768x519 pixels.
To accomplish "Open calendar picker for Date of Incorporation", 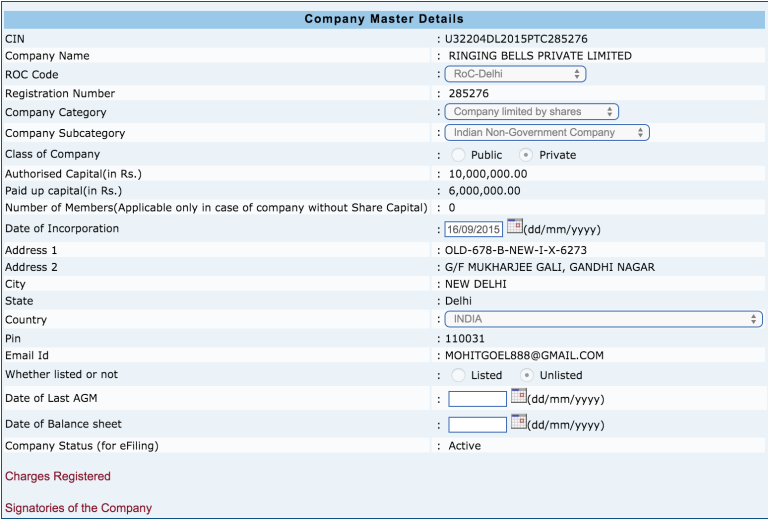I will coord(516,227).
